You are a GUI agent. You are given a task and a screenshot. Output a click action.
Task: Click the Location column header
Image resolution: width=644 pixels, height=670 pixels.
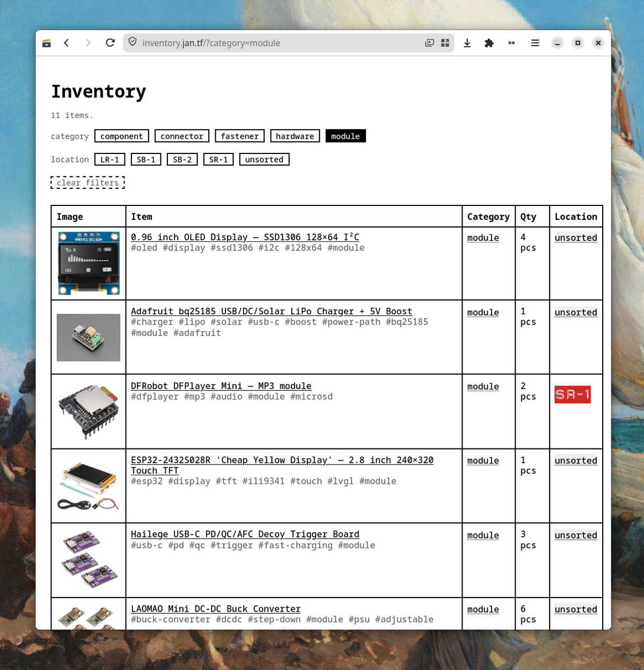click(576, 217)
